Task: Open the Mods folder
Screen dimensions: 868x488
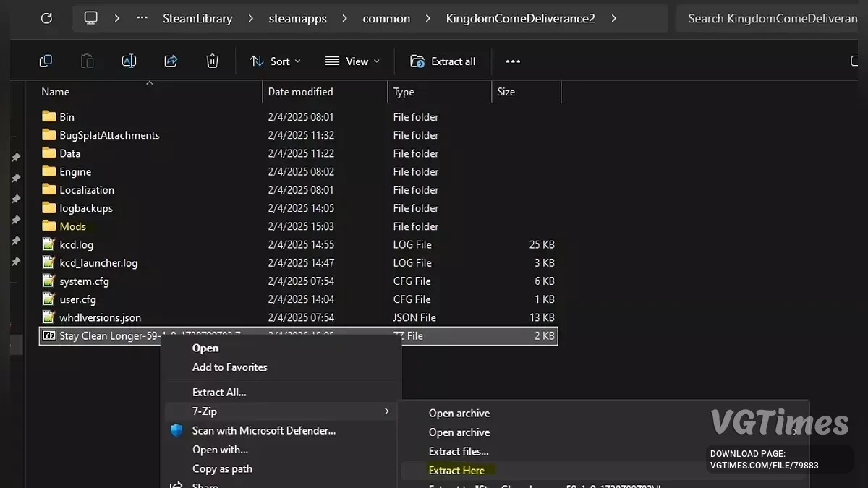Action: (72, 226)
